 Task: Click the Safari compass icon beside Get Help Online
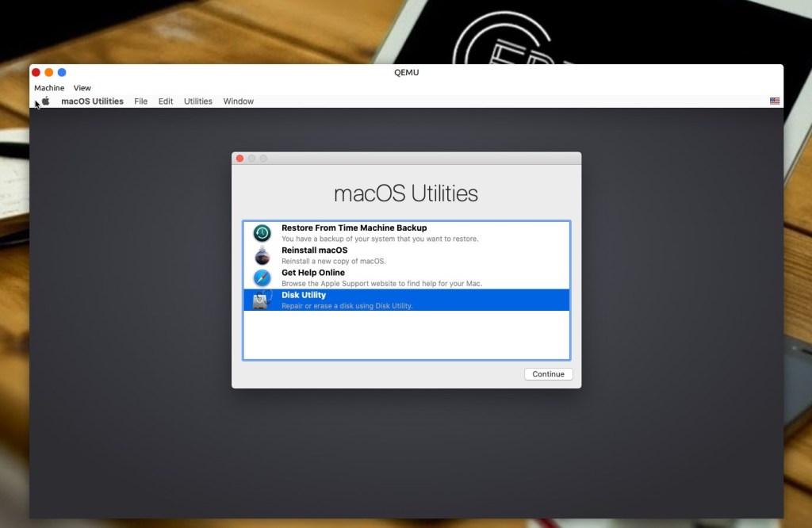click(262, 277)
